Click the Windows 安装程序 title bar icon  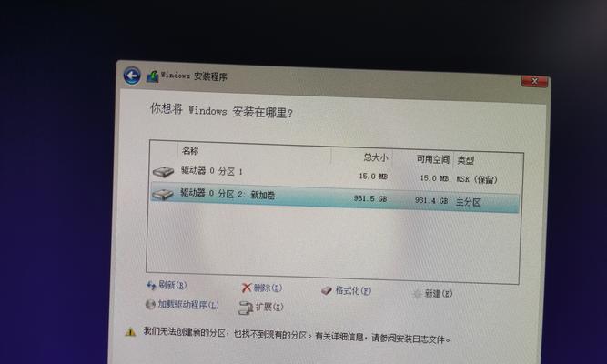click(x=153, y=76)
